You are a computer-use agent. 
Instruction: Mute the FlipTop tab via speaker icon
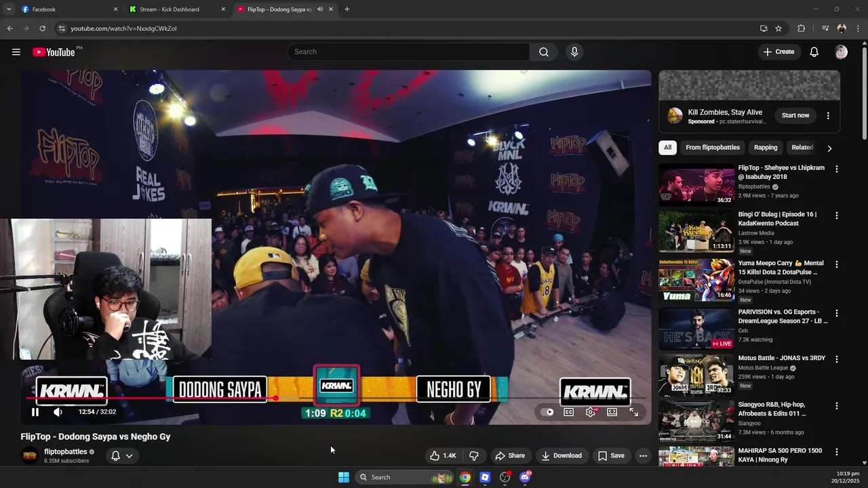tap(320, 9)
